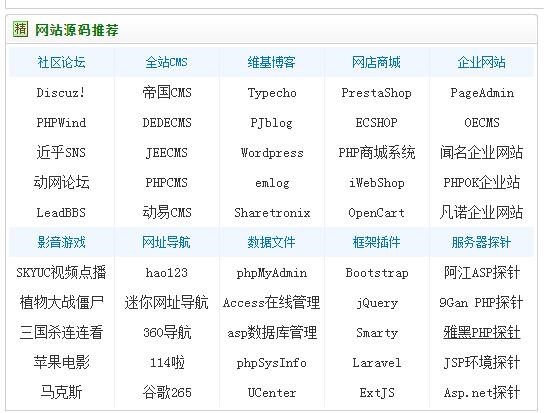The image size is (544, 413).
Task: Open the ECSHOP link
Action: coord(376,123)
